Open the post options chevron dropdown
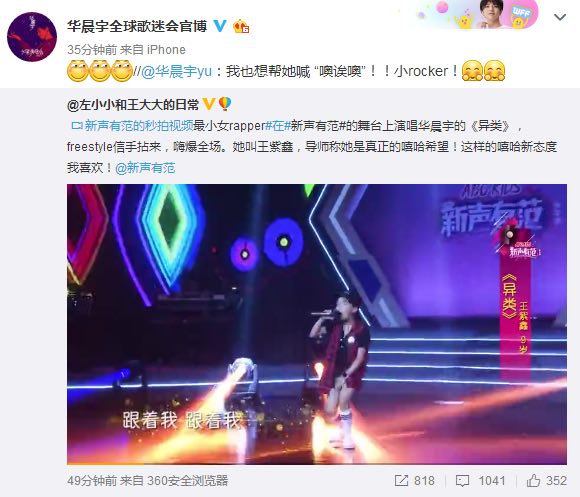This screenshot has width=580, height=497. tap(560, 17)
